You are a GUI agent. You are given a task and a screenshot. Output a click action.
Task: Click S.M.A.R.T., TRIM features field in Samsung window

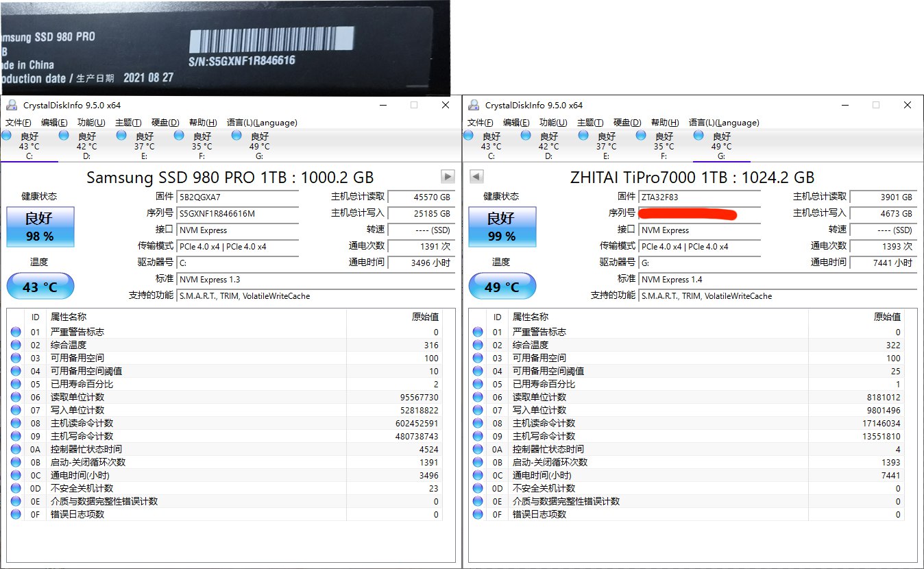(x=316, y=296)
